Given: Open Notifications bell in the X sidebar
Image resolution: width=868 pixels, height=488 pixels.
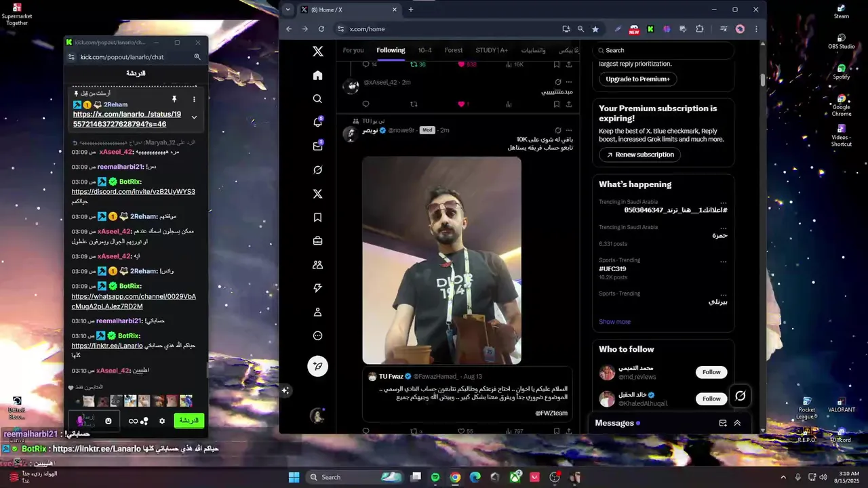Looking at the screenshot, I should point(317,123).
